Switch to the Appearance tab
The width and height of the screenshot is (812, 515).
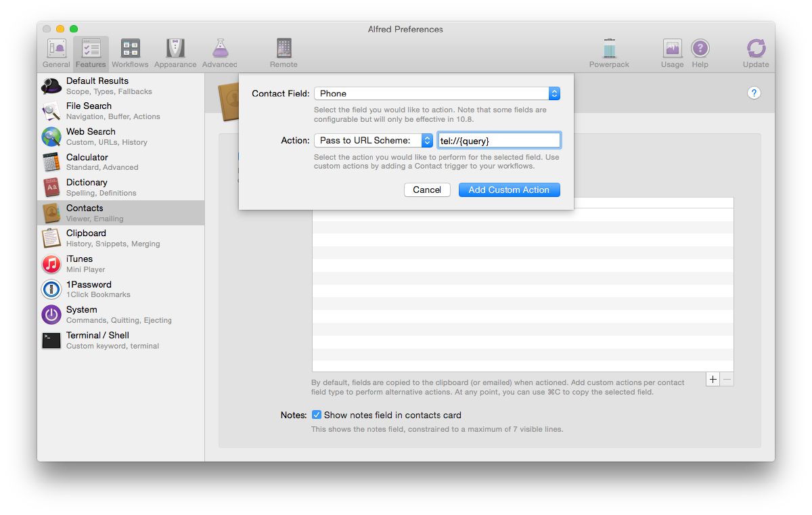[175, 53]
